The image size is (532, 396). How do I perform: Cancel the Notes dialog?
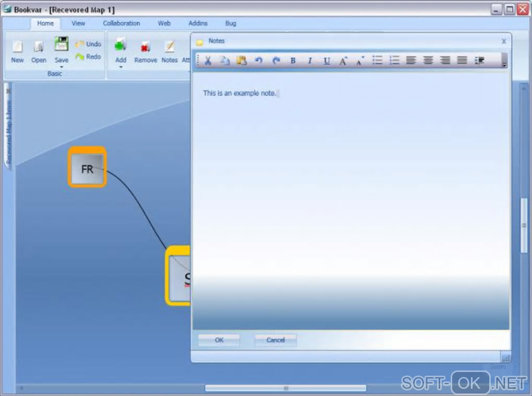275,340
